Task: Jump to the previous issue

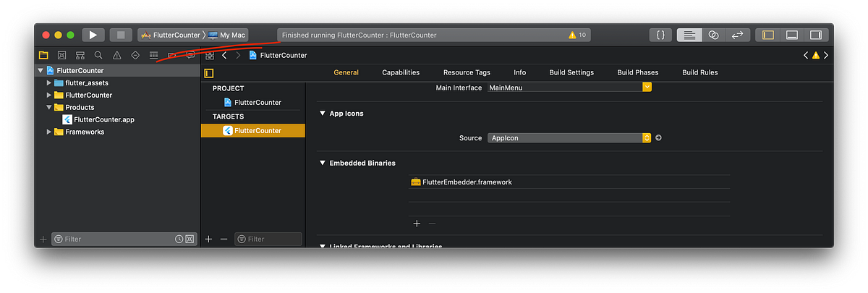Action: [806, 55]
